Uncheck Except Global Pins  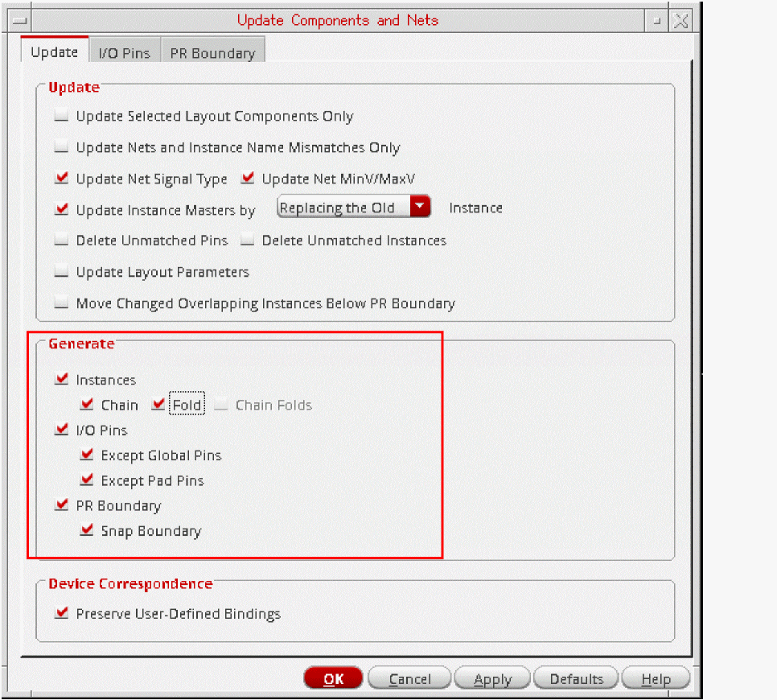87,455
